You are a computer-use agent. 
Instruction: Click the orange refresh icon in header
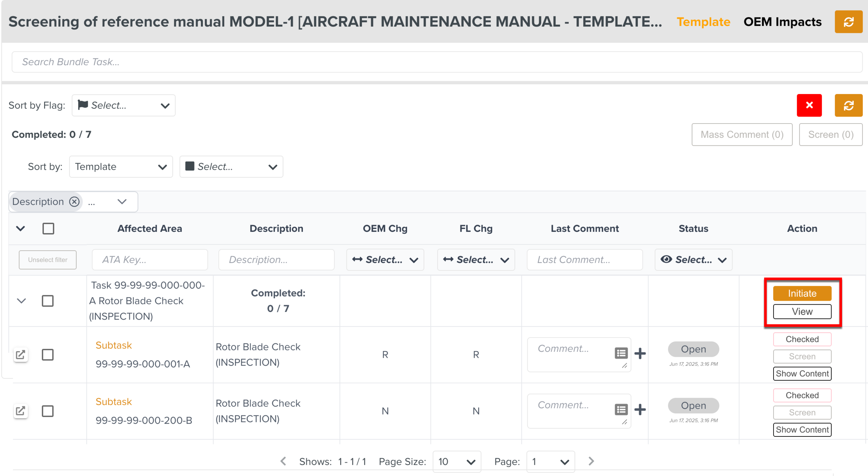point(848,22)
